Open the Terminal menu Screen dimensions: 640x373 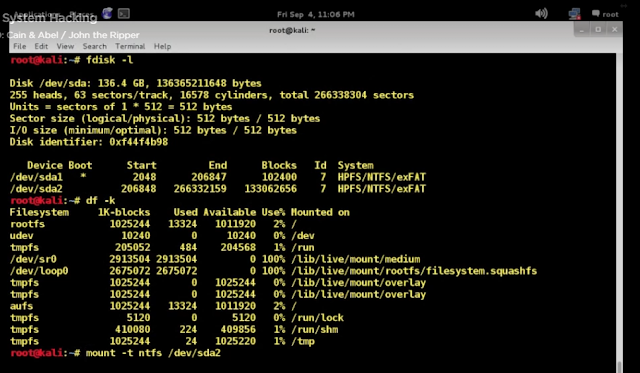click(130, 47)
